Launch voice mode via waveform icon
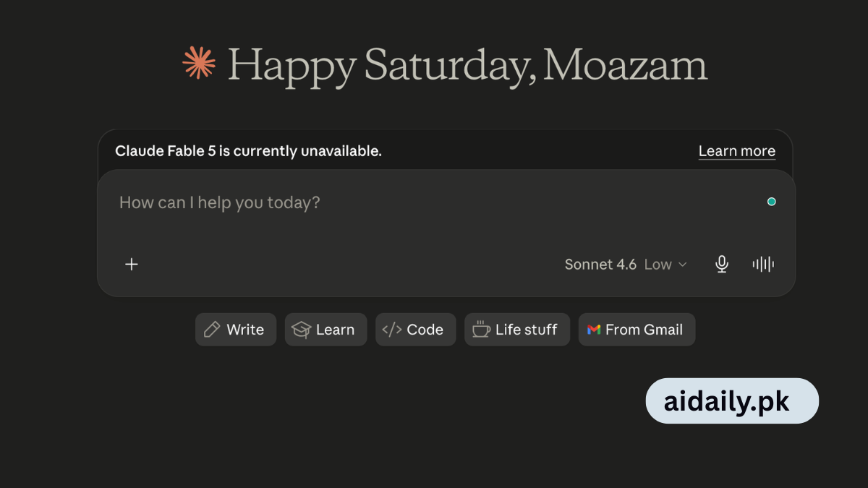 point(763,265)
